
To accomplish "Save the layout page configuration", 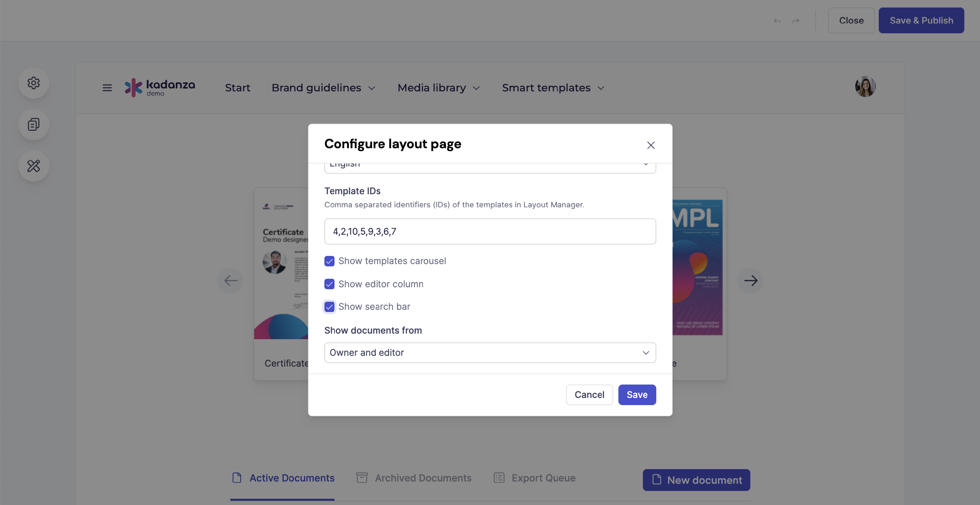I will 637,395.
